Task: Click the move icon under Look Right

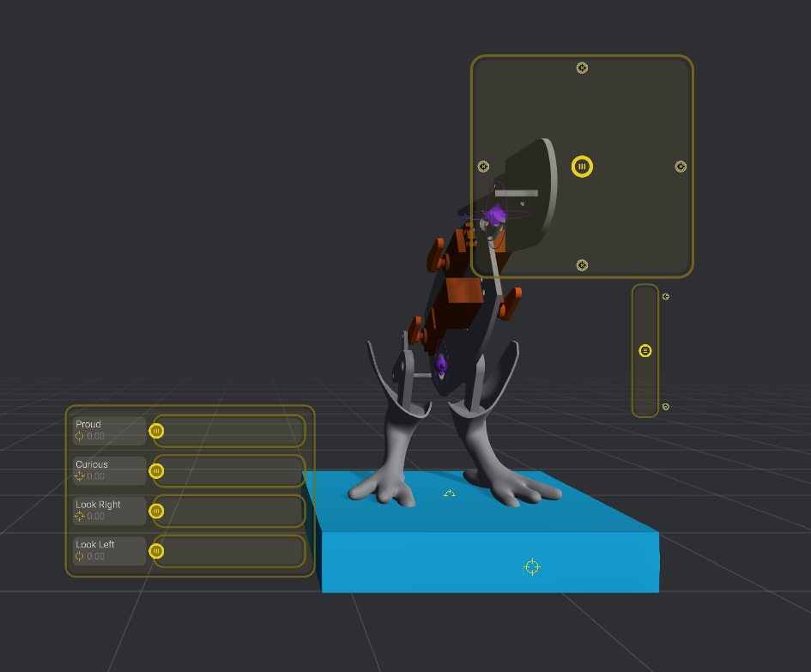Action: [79, 517]
